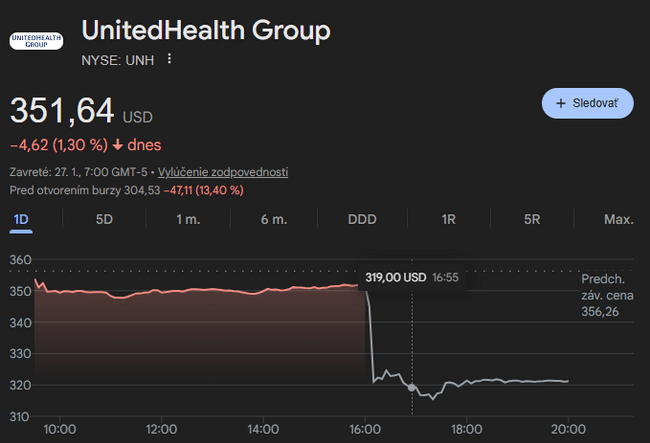Viewport: 650px width, 443px height.
Task: Click the 319,00 USD price tooltip
Action: 411,277
